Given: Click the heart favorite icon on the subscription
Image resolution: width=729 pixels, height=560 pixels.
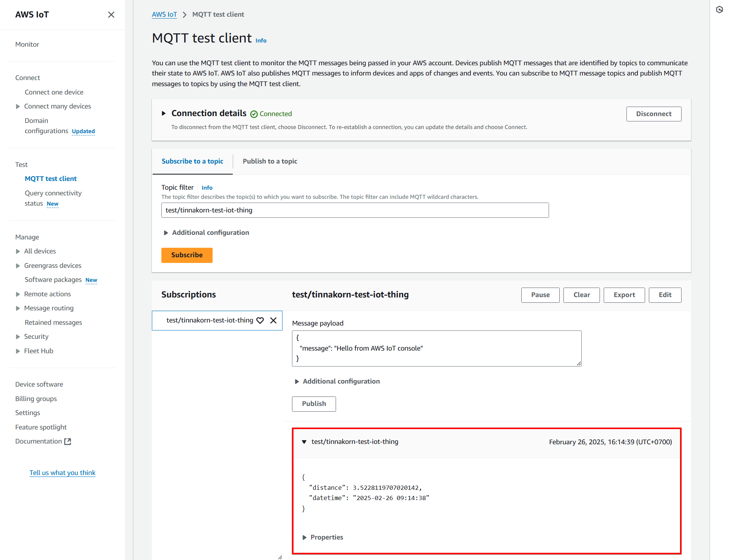Looking at the screenshot, I should click(260, 321).
